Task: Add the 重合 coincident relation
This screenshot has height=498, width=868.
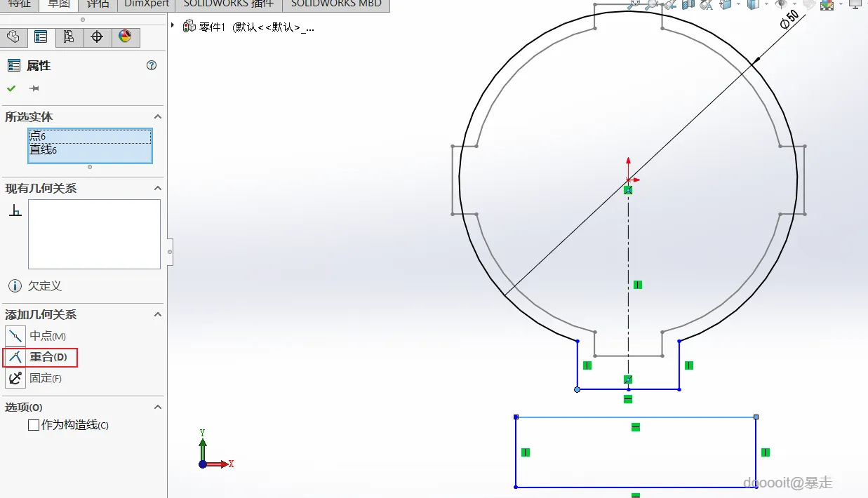Action: [40, 357]
